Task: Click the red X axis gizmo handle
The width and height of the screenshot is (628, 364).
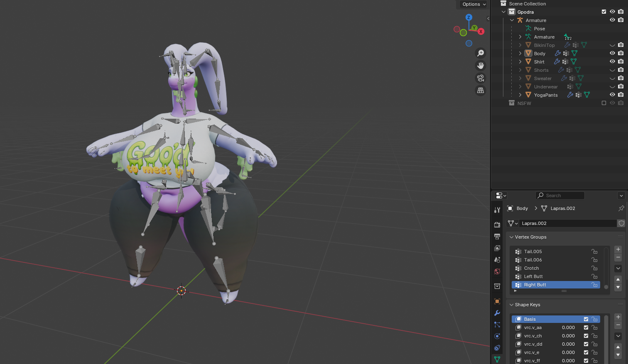Action: tap(481, 32)
